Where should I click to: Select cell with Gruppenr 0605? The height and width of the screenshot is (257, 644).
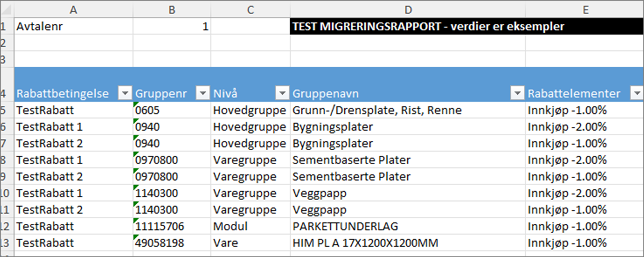pyautogui.click(x=172, y=110)
